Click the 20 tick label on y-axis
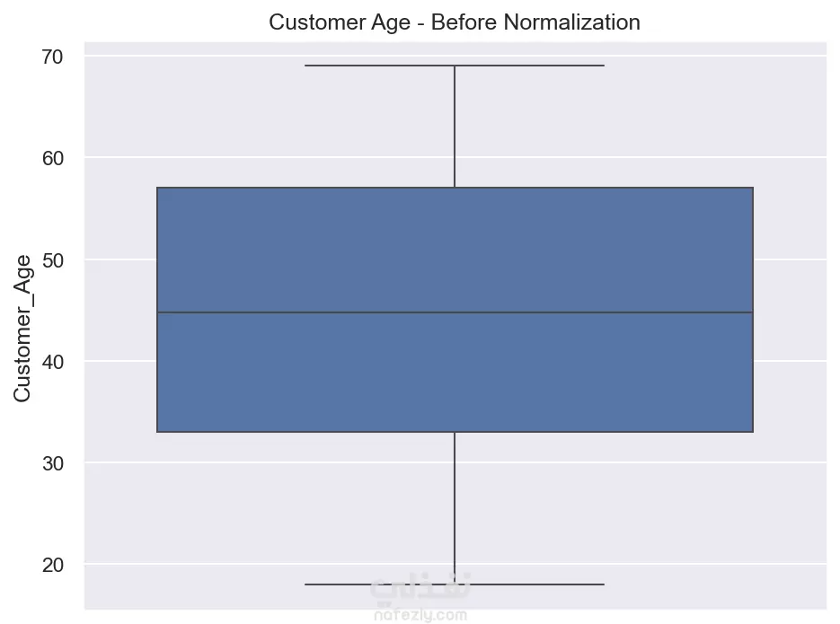Screen dimensions: 840x624 pos(52,565)
